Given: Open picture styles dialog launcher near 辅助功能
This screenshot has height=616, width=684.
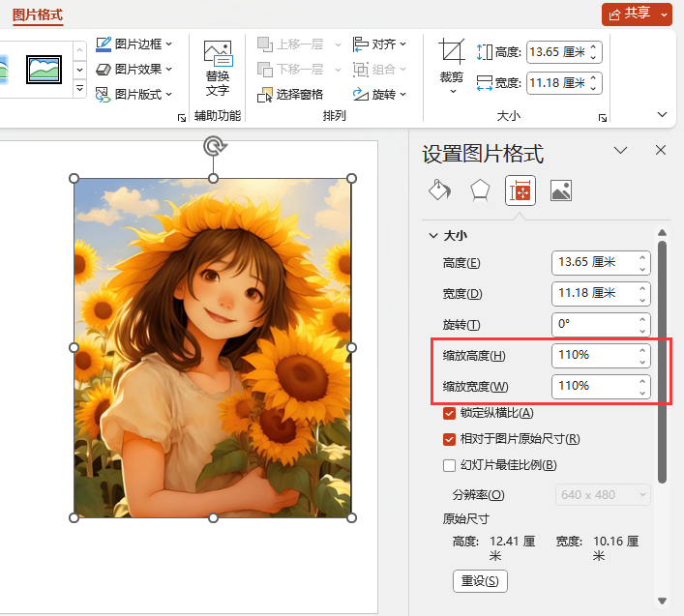Looking at the screenshot, I should pos(182,118).
